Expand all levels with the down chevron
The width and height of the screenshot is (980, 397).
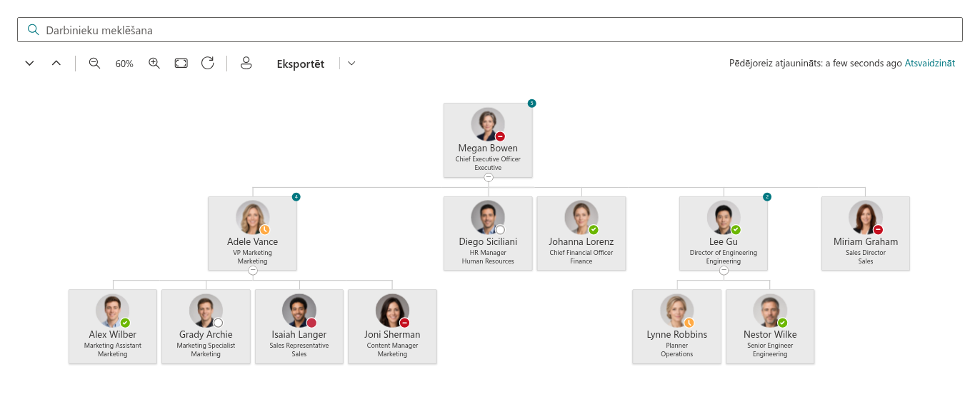pyautogui.click(x=29, y=64)
